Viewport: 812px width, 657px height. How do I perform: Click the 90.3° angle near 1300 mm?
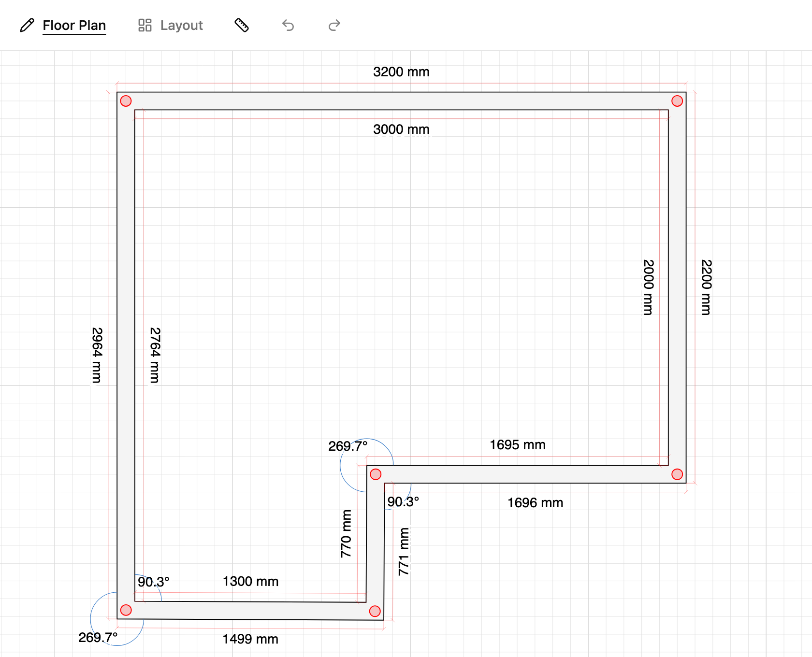coord(154,582)
